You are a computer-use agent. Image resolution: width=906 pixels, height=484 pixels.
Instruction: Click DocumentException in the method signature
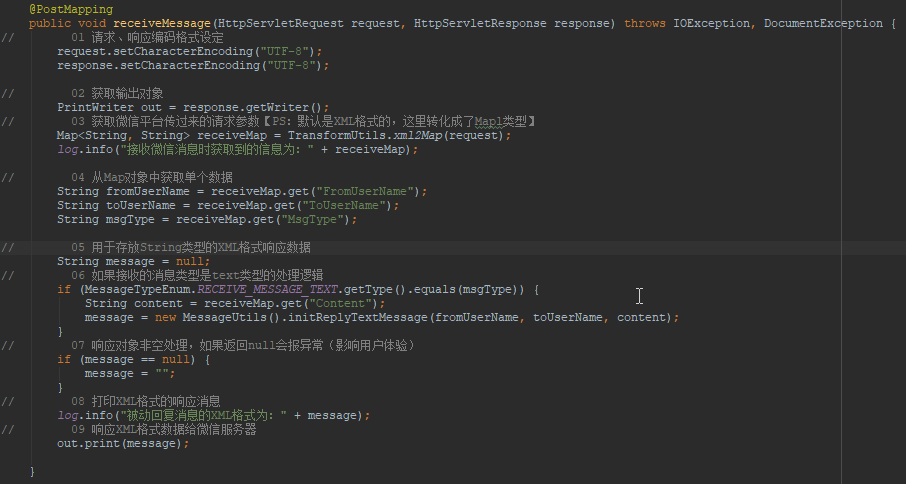[823, 24]
